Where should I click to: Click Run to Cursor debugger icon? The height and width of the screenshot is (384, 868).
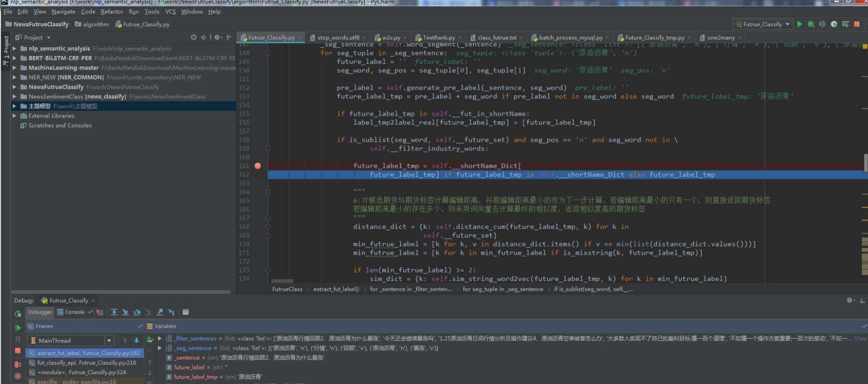[172, 312]
